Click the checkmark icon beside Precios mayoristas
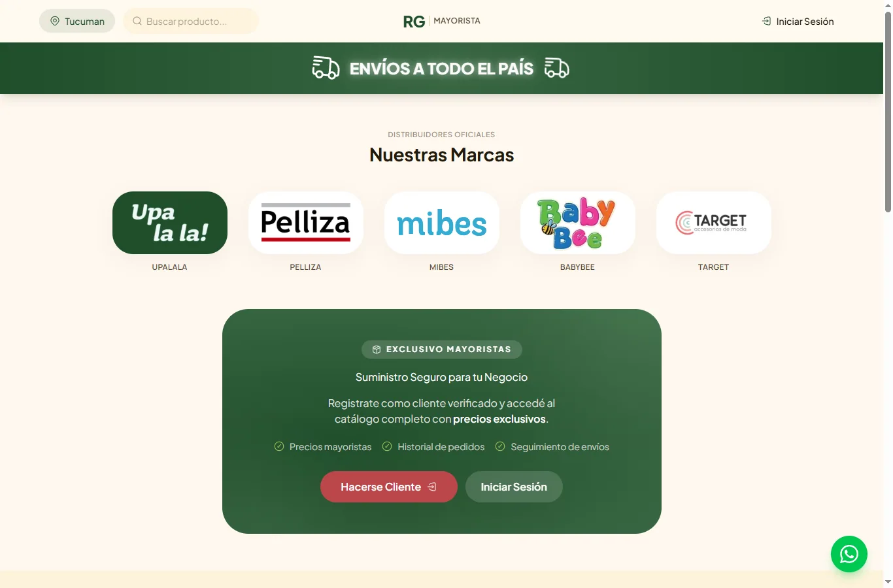893x588 pixels. 279,446
